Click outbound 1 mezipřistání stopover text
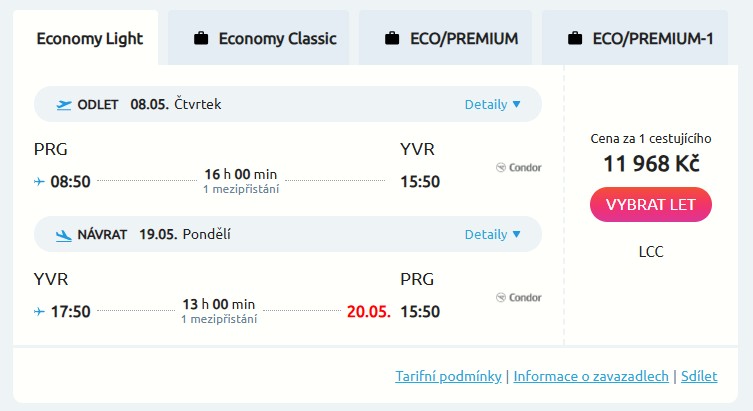 tap(241, 189)
